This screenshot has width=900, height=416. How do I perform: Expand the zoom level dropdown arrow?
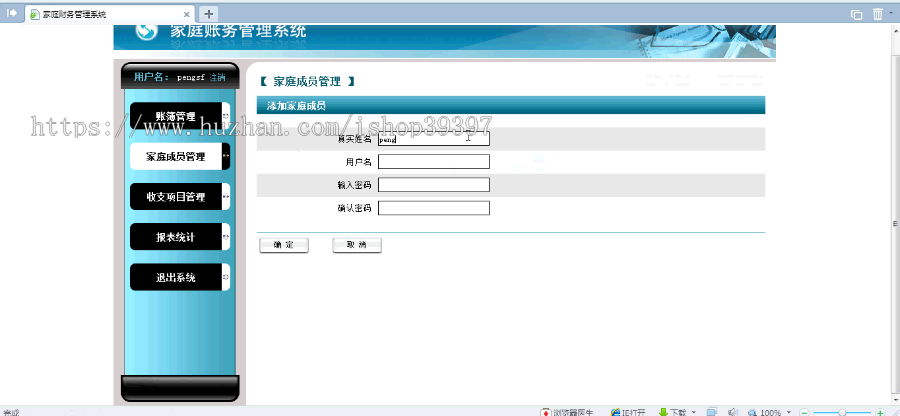coord(788,412)
